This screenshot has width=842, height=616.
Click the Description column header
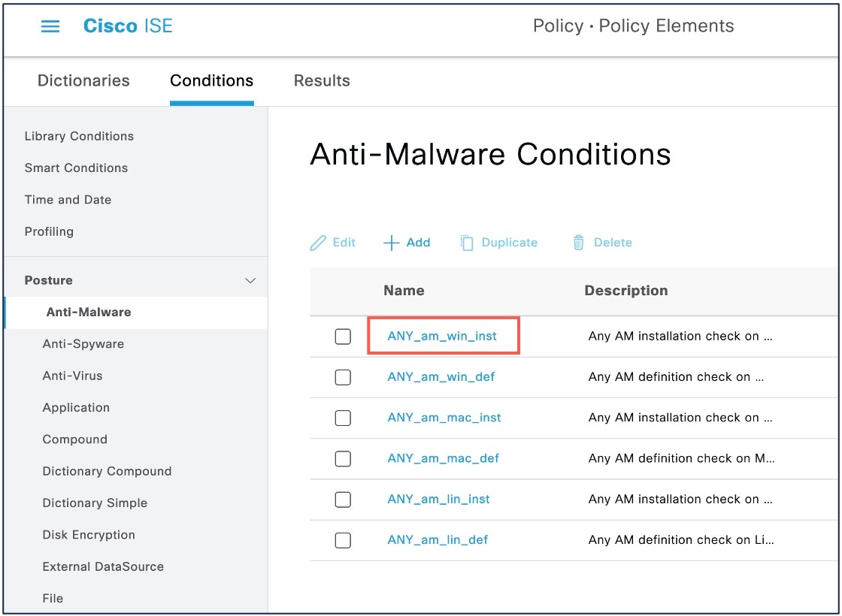coord(626,291)
